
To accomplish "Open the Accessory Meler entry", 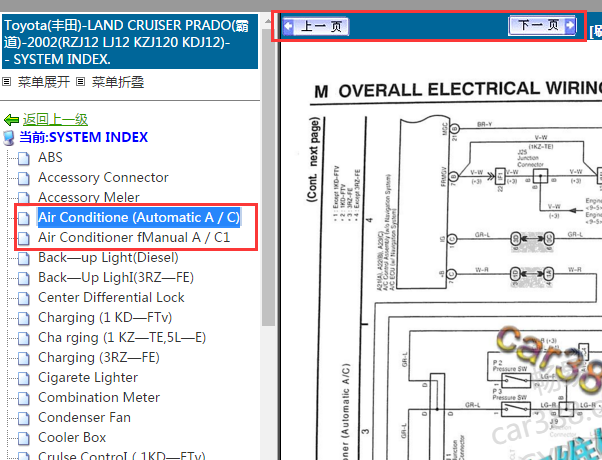I will [89, 197].
